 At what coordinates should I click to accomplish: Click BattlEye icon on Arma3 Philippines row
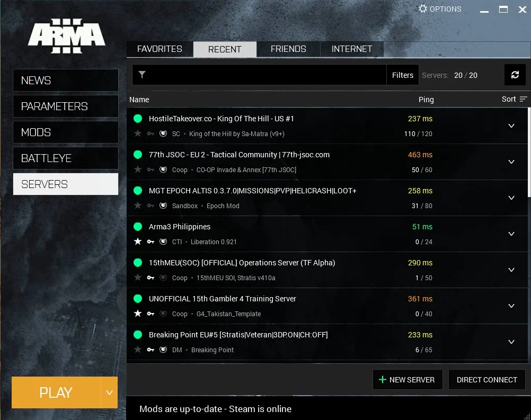tap(163, 242)
